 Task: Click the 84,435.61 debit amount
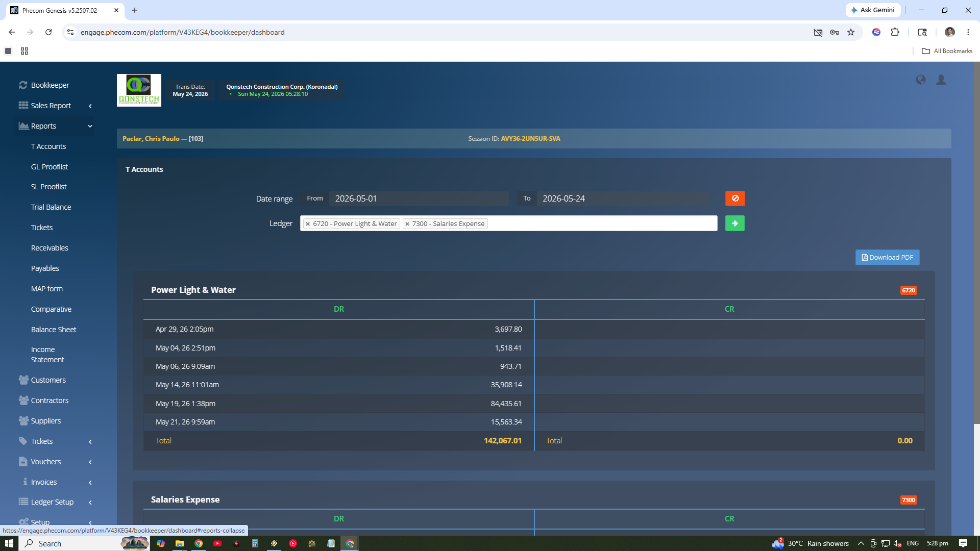pos(506,404)
